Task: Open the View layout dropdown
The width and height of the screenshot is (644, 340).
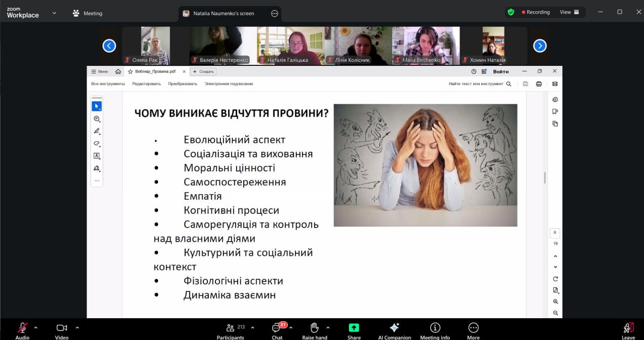Action: 569,12
